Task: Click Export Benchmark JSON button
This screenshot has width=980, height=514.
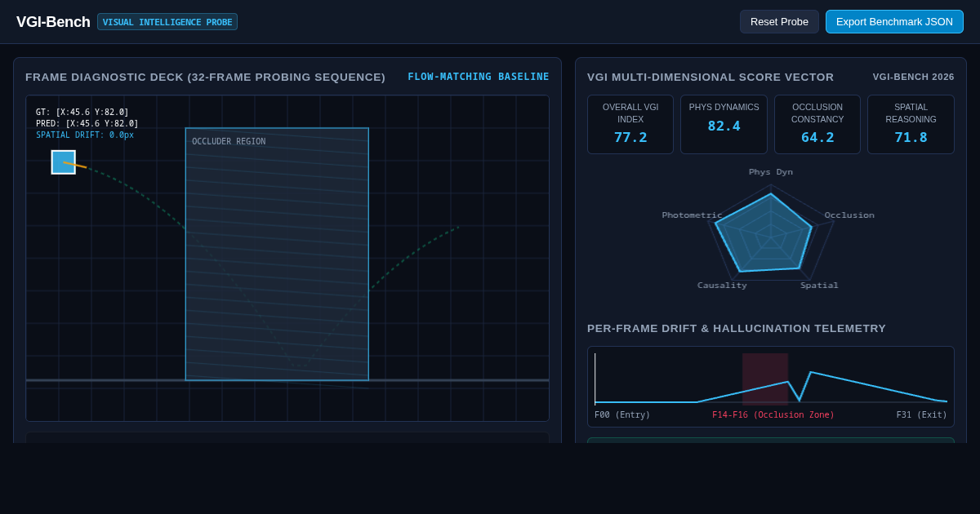Action: (894, 22)
